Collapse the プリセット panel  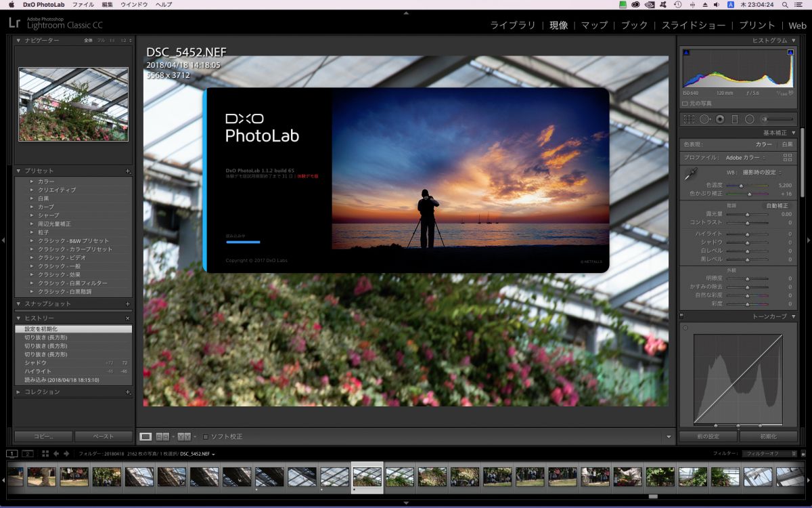coord(19,171)
